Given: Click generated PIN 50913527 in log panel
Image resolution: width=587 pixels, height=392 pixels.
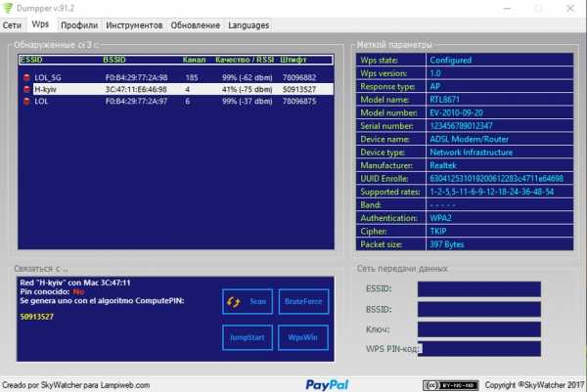Looking at the screenshot, I should coord(37,317).
